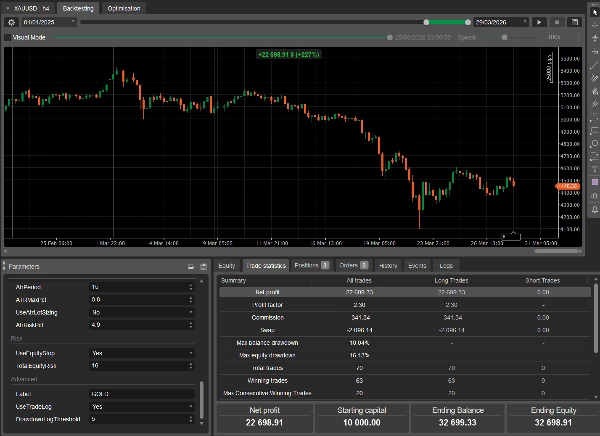The height and width of the screenshot is (436, 600).
Task: Open the start date picker dropdown
Action: click(x=73, y=21)
